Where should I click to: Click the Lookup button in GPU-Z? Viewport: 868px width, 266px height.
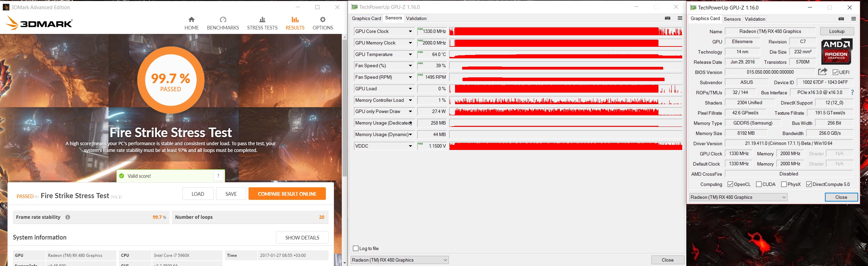click(837, 31)
